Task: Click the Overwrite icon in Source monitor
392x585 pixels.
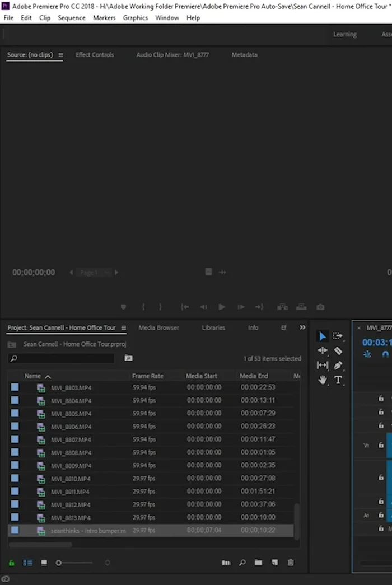Action: coord(301,307)
